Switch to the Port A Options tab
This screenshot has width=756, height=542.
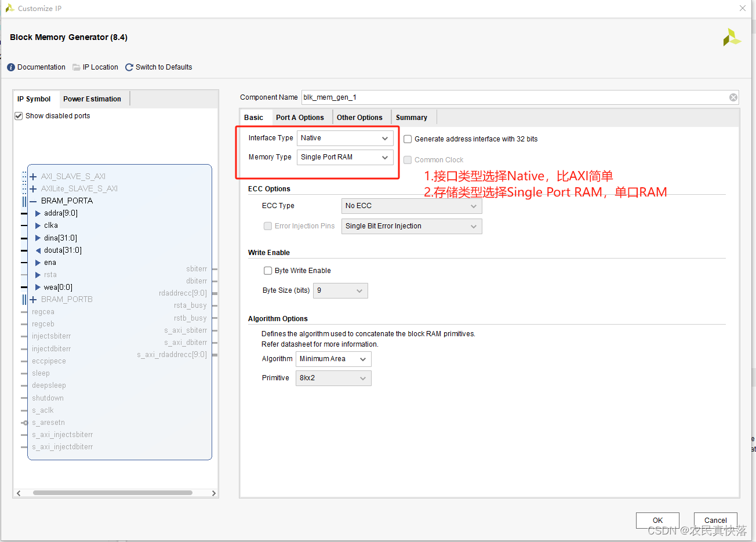pos(300,118)
